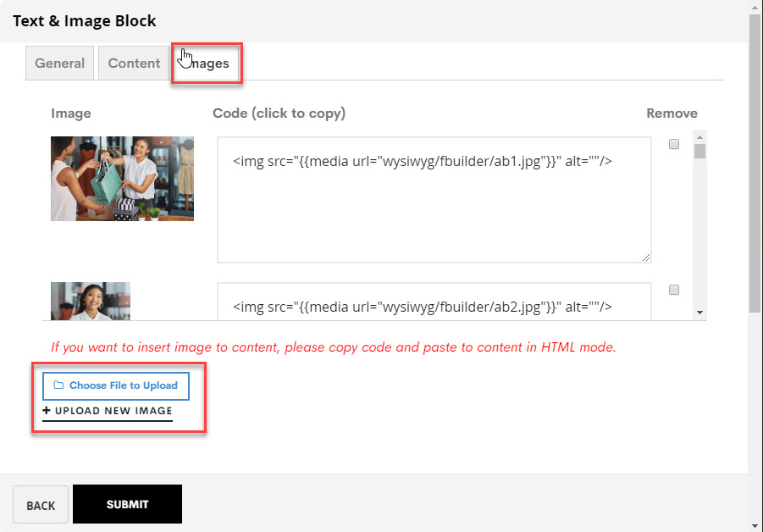Click resize grip of ab1.jpg code box
The height and width of the screenshot is (532, 763).
tap(646, 258)
